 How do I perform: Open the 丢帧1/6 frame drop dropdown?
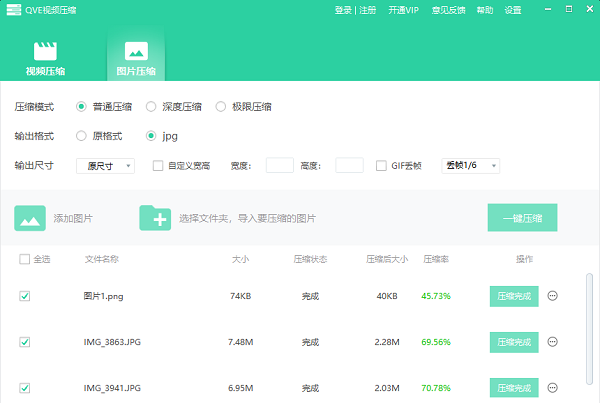coord(470,166)
